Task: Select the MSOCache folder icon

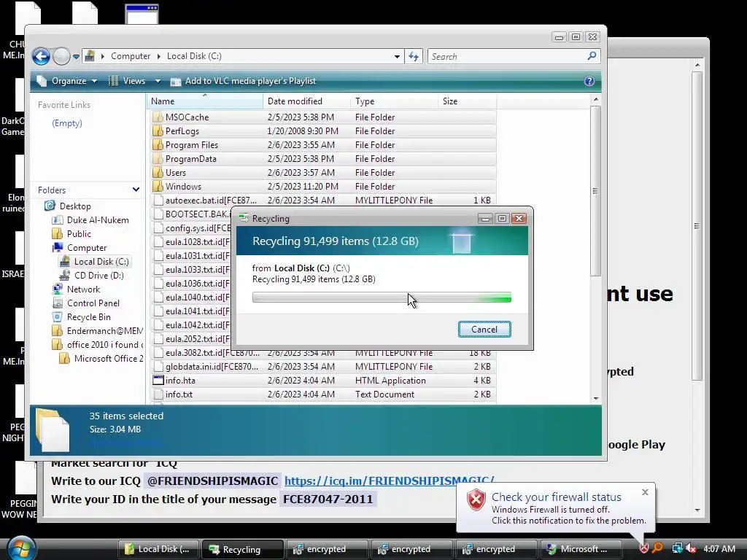Action: click(x=158, y=117)
